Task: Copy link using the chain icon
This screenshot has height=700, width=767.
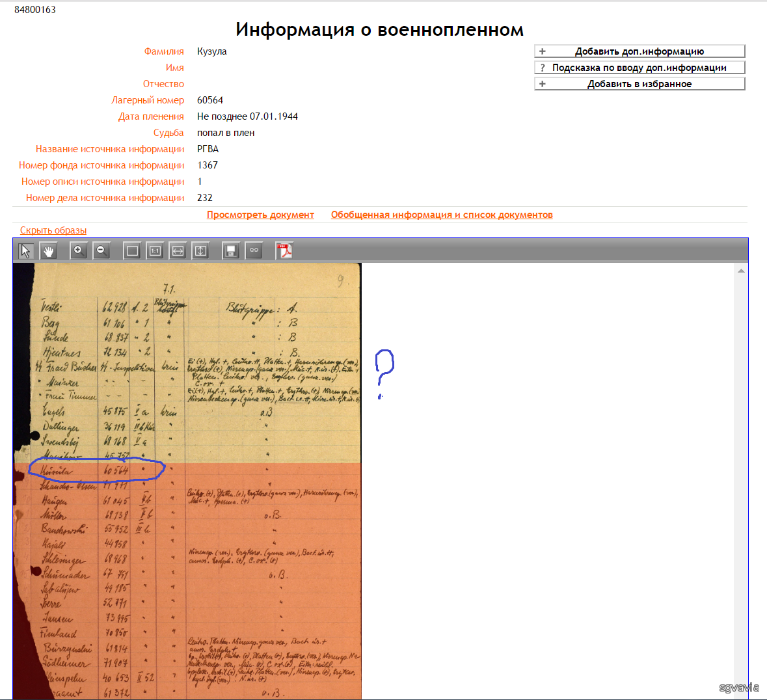Action: click(254, 251)
